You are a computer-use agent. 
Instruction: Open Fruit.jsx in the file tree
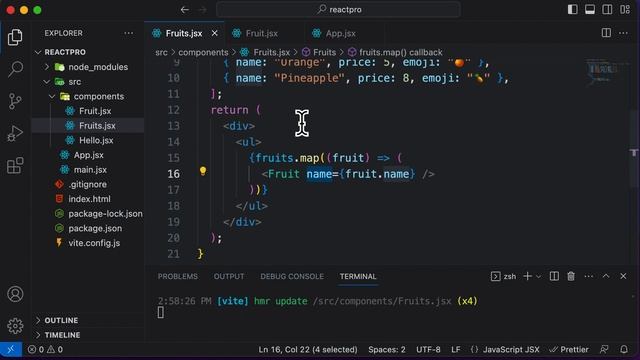coord(88,111)
